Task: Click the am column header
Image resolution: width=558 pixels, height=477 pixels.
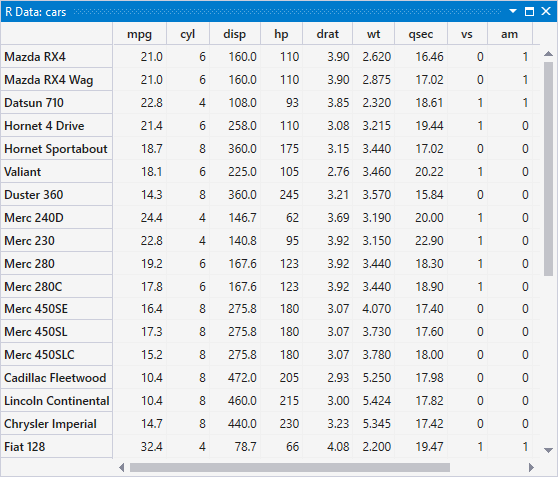Action: click(x=510, y=34)
